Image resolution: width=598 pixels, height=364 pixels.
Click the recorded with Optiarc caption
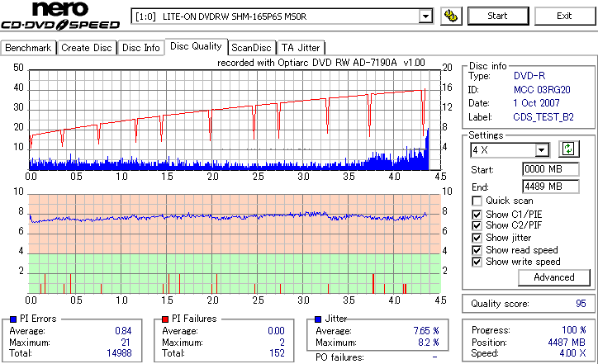pyautogui.click(x=321, y=63)
